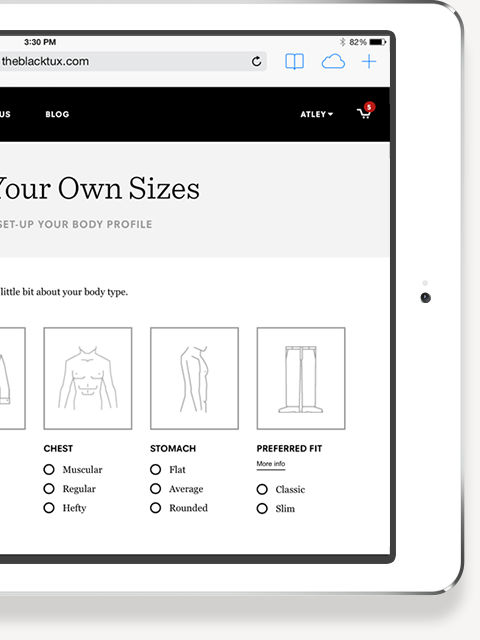
Task: Tap the trousers preferred fit illustration
Action: coord(301,378)
